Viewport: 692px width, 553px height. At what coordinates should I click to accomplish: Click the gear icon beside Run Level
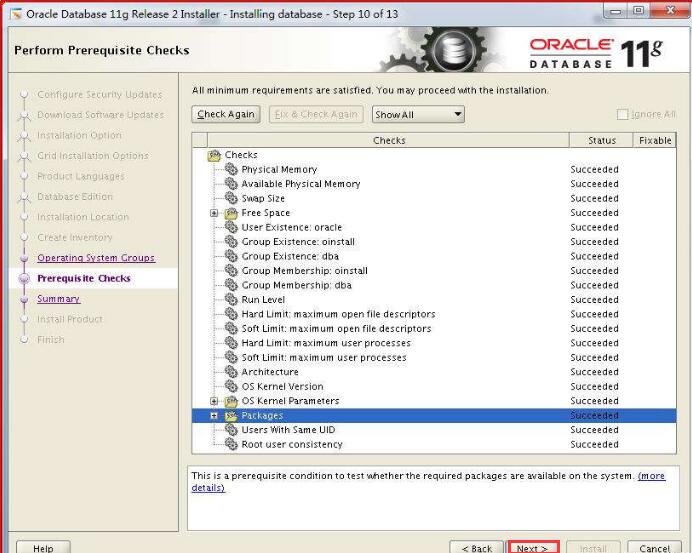(x=231, y=300)
